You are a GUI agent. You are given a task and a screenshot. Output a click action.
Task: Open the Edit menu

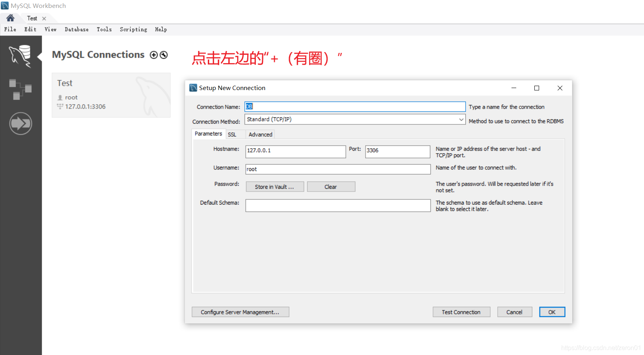click(x=30, y=29)
